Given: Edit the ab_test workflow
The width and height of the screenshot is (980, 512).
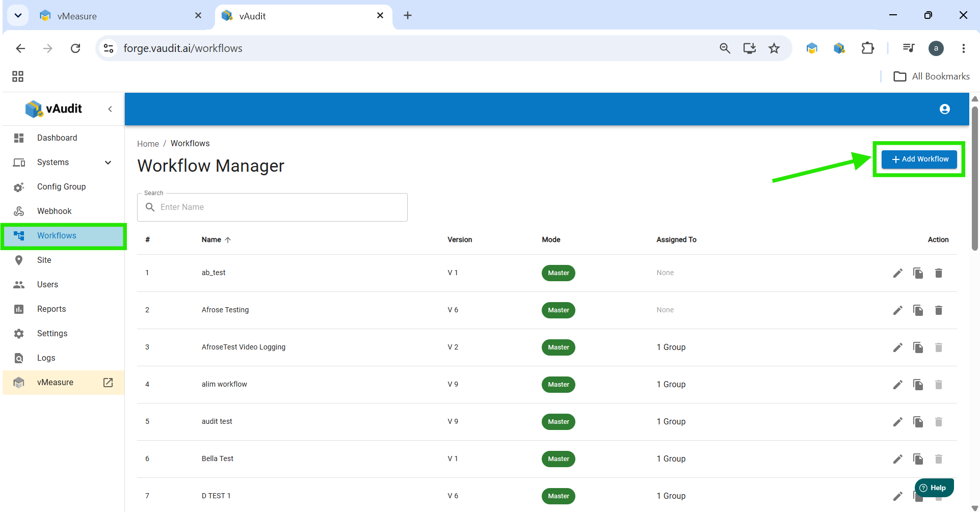Looking at the screenshot, I should [897, 273].
